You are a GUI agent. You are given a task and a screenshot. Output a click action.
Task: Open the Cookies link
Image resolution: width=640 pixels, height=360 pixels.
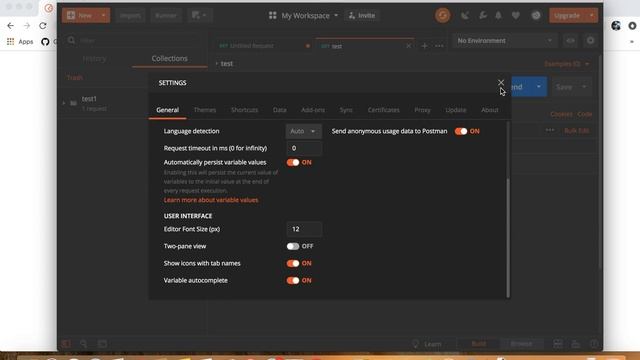[x=561, y=114]
